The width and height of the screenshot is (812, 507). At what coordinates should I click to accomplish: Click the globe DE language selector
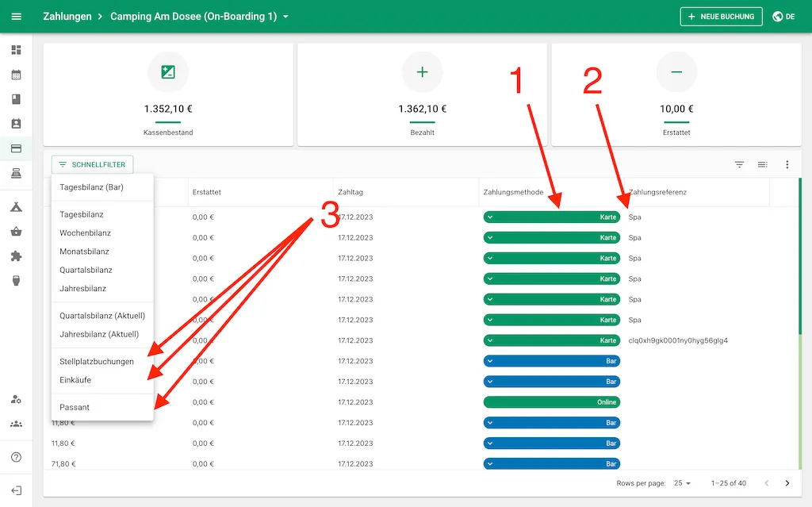[783, 17]
